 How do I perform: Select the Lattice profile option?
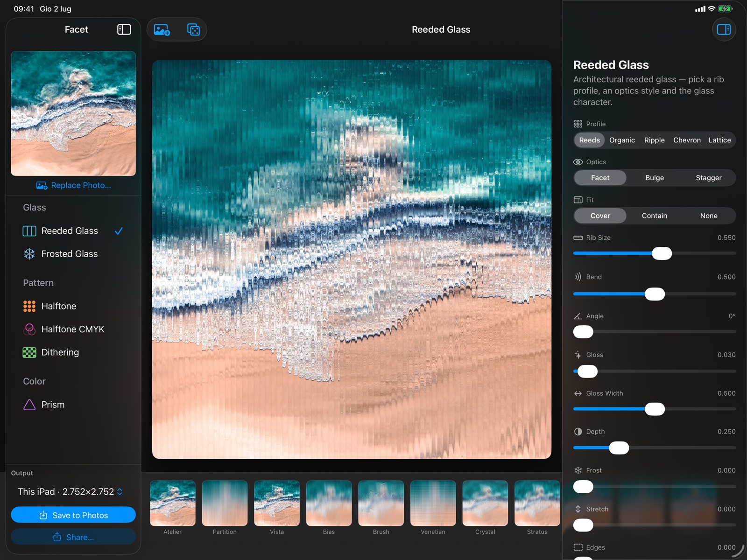pos(719,140)
